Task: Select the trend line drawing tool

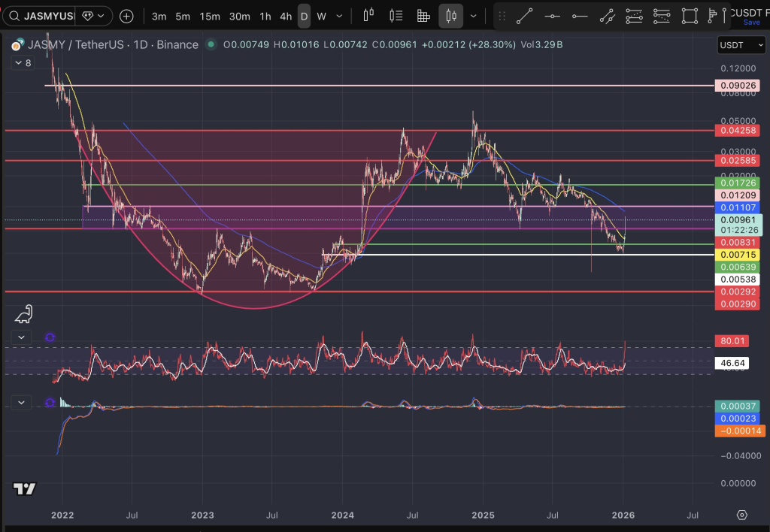Action: coord(524,16)
